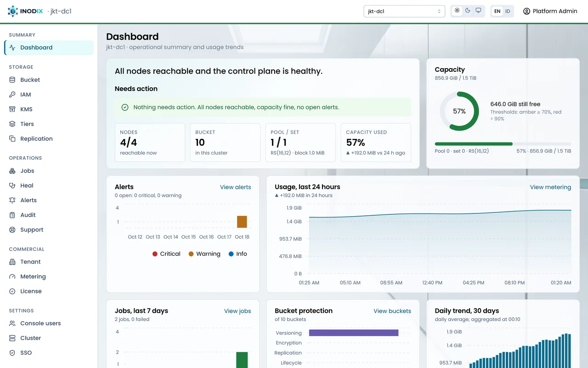Click the "Daily trend, 30 days" heading
Viewport: 588px width, 368px height.
pos(467,311)
